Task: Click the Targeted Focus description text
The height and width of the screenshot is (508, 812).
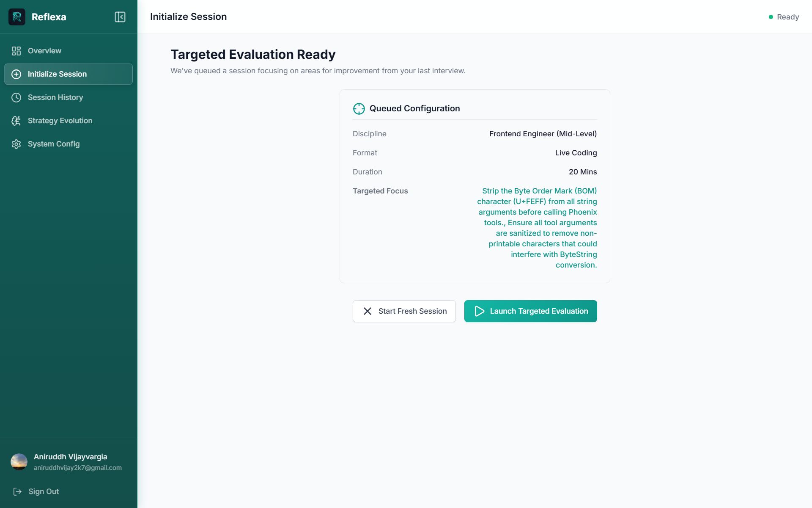Action: 537,228
